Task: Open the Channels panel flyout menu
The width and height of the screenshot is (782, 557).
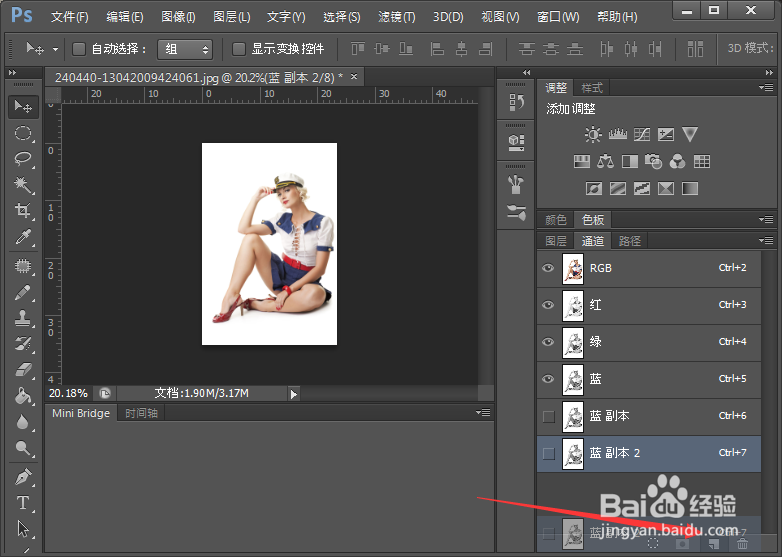Action: coord(766,240)
